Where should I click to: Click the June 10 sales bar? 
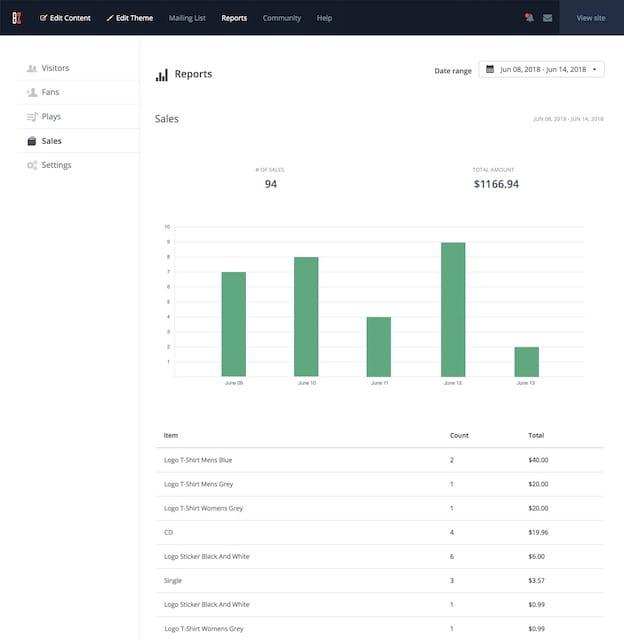pos(306,317)
